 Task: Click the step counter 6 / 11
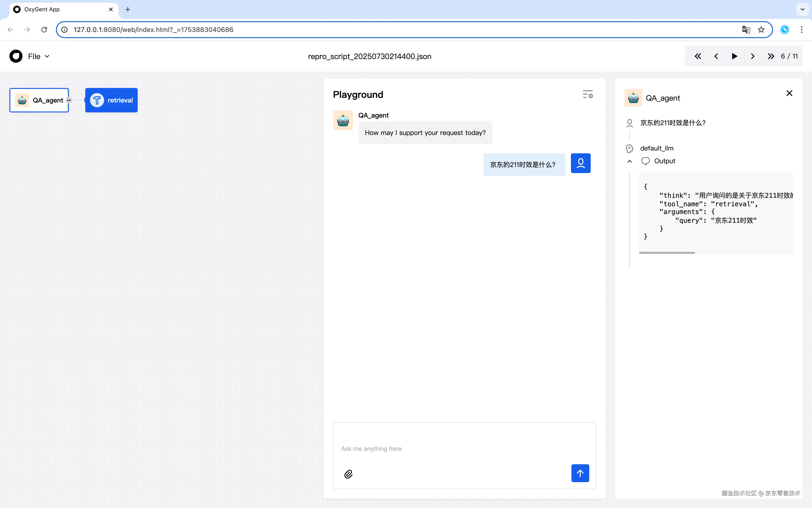(789, 56)
